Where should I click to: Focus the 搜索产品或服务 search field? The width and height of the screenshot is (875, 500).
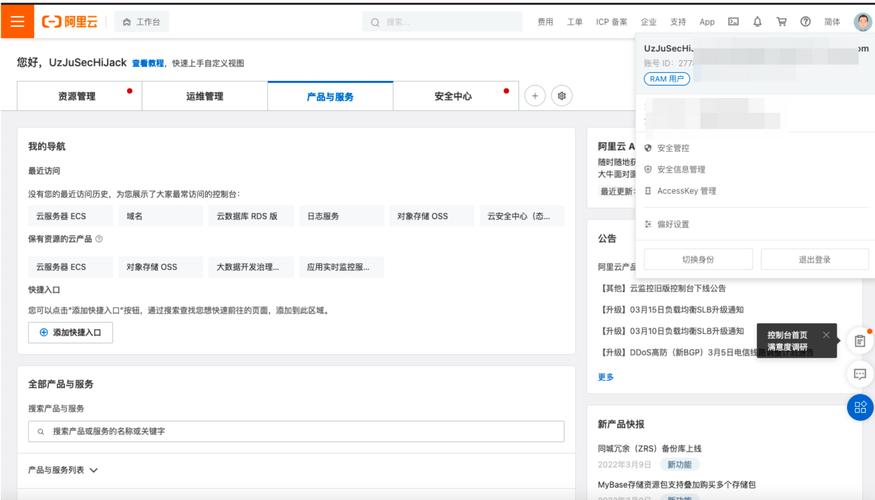pos(296,431)
